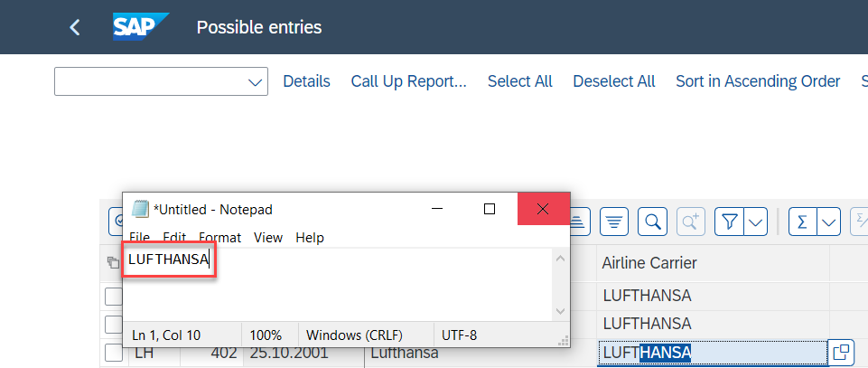Screen dimensions: 868x368
Task: Expand the total sigma dropdown arrow
Action: (x=828, y=222)
